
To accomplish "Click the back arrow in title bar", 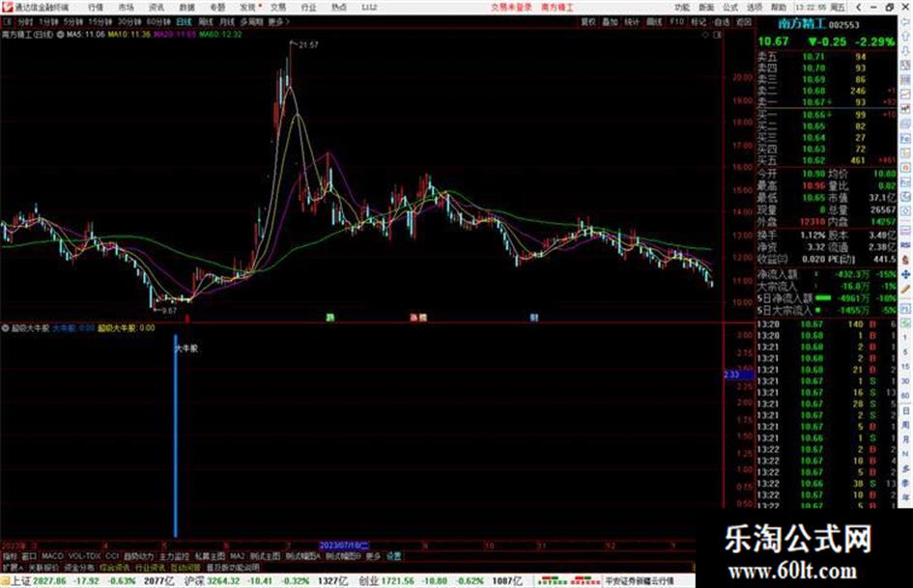I will pos(858,8).
